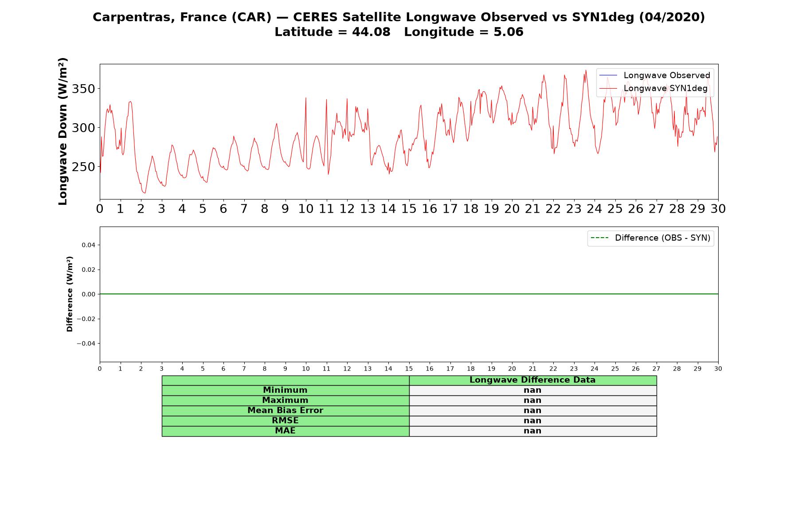
Task: Click the Difference (W/m²) y-axis label
Action: tap(70, 294)
